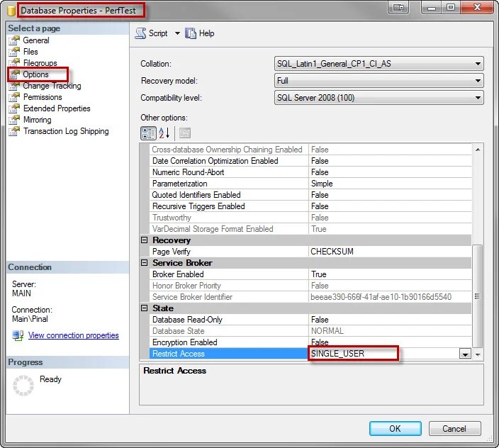Click the dialog resize grip
Viewport: 499px width, 448px height.
[490, 439]
